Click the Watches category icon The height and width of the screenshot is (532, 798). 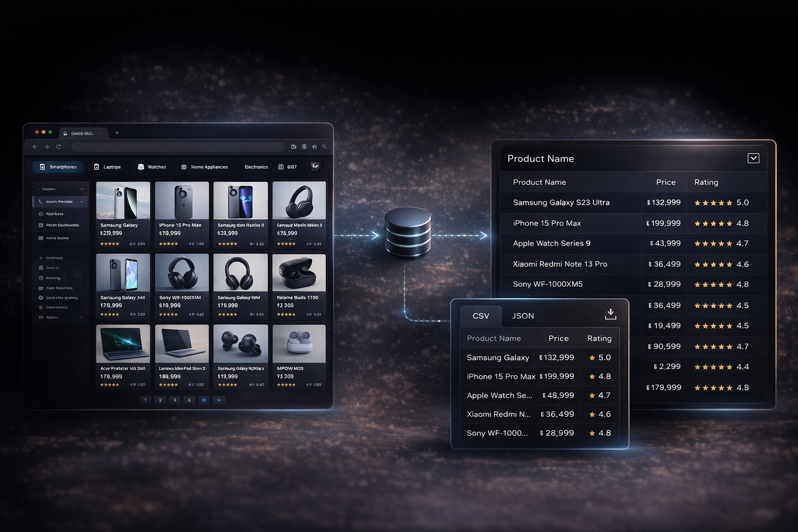[x=141, y=167]
